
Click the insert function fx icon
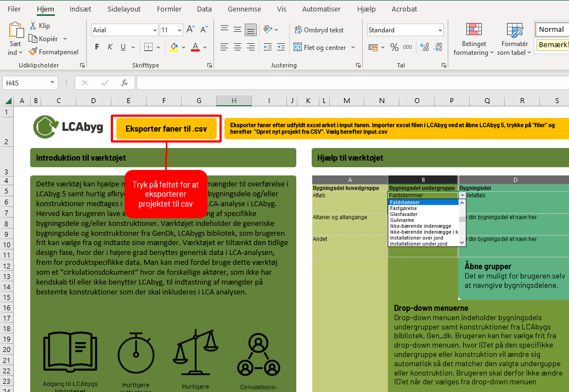(125, 83)
